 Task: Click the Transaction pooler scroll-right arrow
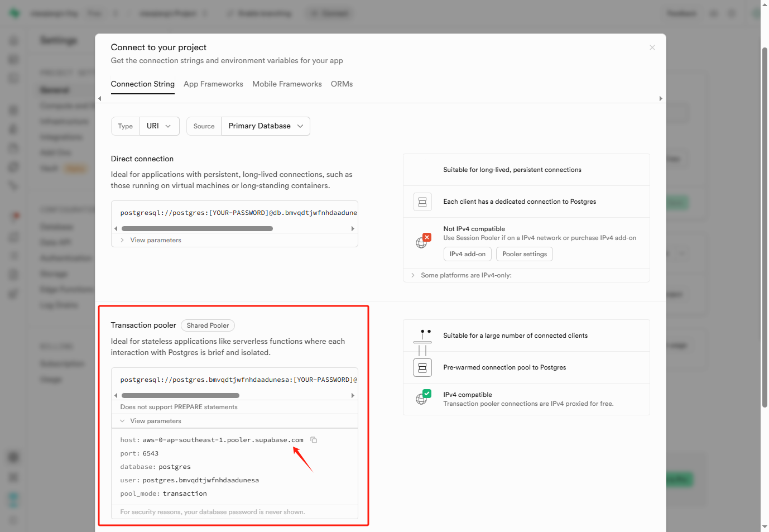353,395
